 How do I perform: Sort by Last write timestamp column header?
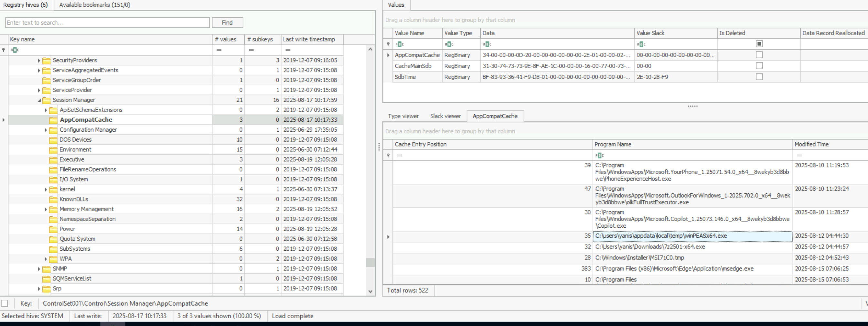pos(312,39)
